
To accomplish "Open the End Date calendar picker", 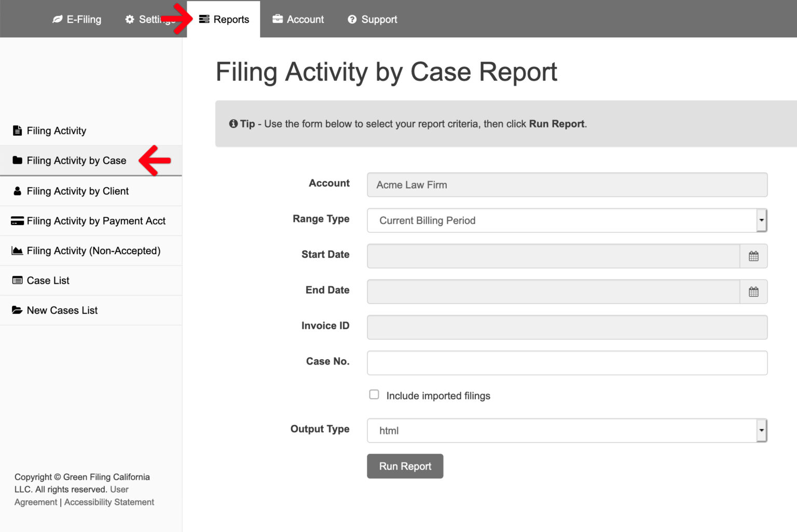I will click(x=753, y=291).
